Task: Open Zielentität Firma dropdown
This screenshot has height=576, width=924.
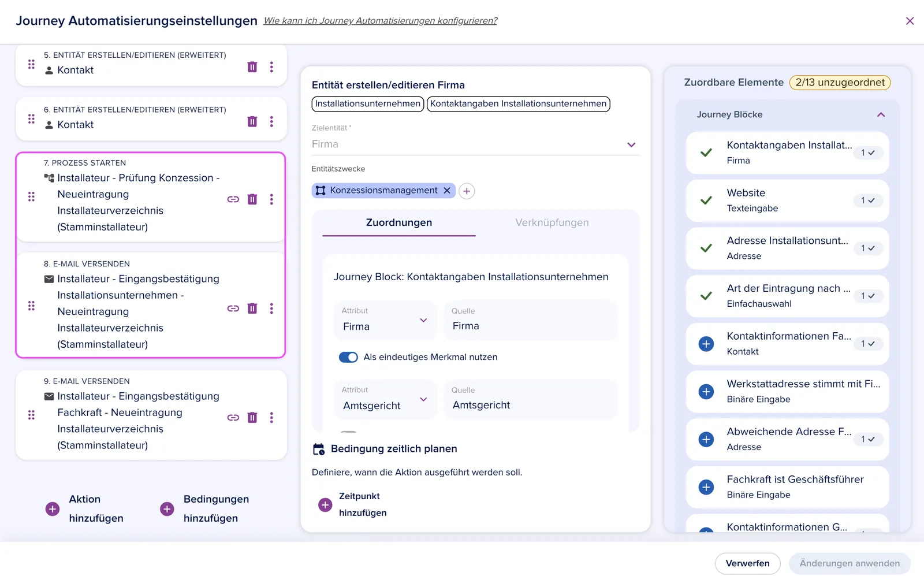Action: [476, 144]
